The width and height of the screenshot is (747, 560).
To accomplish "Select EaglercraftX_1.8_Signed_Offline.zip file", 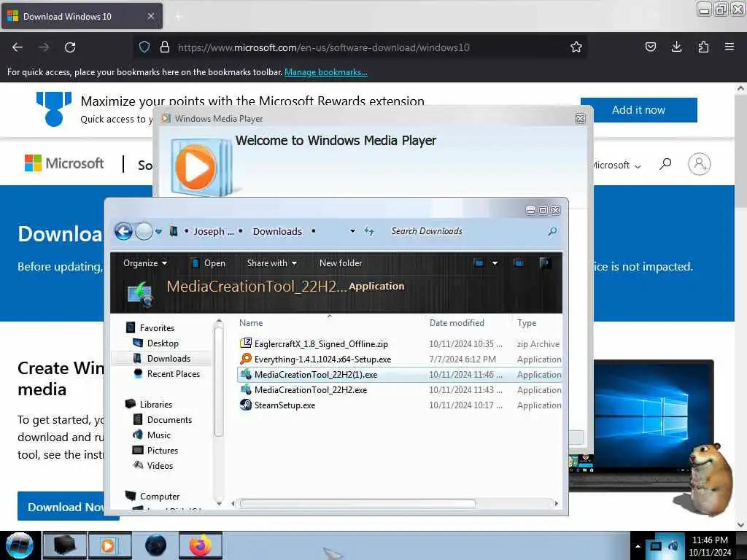I will [x=400, y=344].
